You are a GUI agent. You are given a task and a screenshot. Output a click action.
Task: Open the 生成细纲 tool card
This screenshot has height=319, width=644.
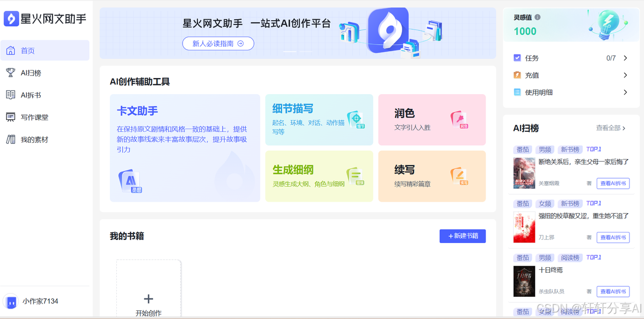[x=319, y=176]
